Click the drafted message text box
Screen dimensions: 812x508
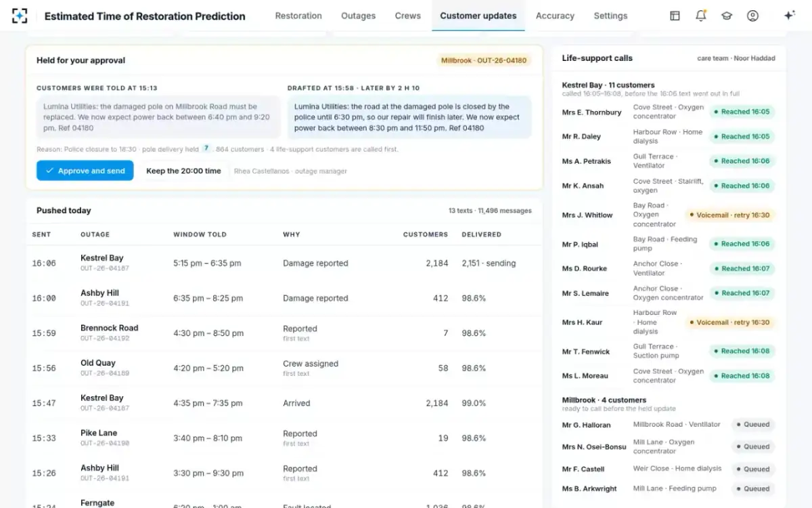[409, 117]
